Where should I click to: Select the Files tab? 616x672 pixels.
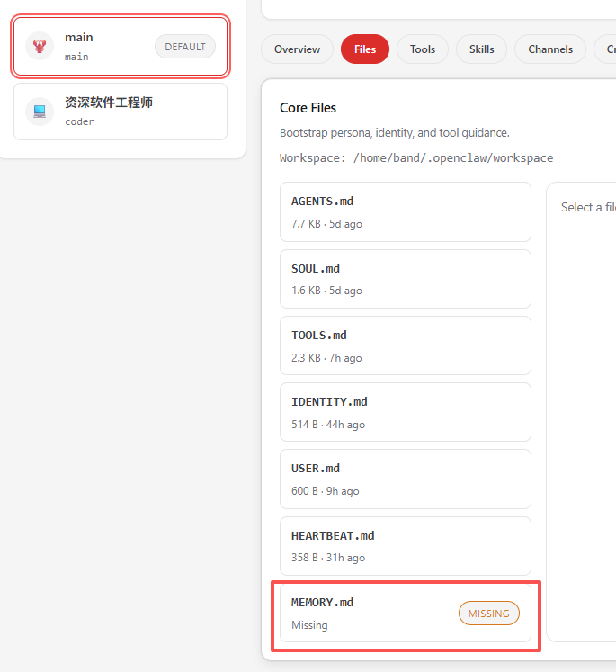(365, 49)
